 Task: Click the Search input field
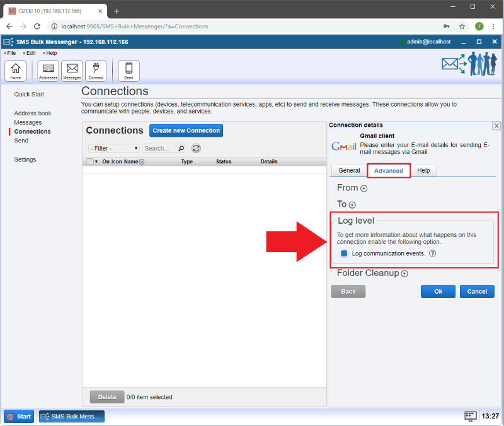pyautogui.click(x=159, y=149)
